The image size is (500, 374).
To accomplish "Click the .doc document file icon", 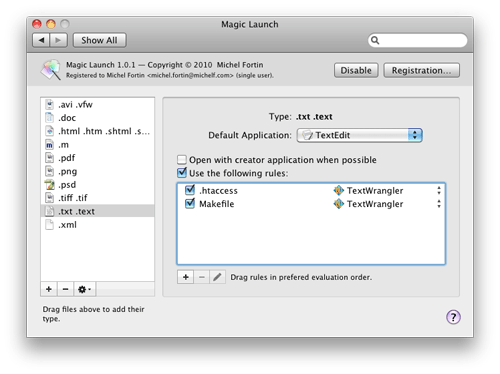I will tap(49, 118).
